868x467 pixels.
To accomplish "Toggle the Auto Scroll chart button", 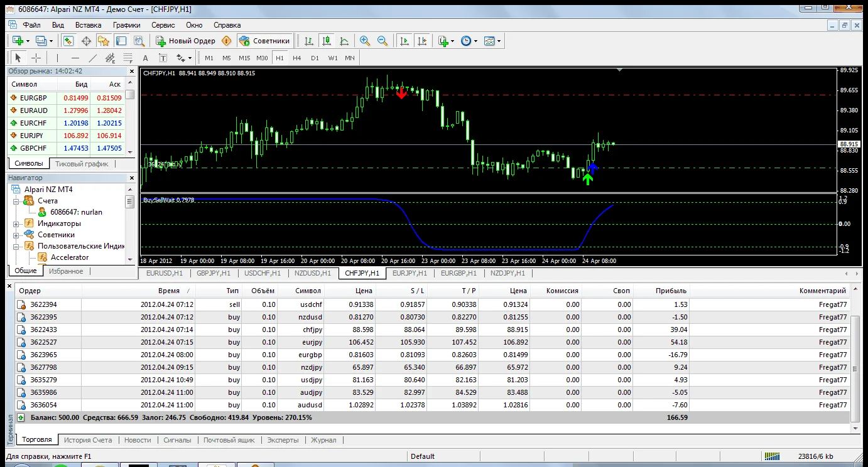I will 404,41.
